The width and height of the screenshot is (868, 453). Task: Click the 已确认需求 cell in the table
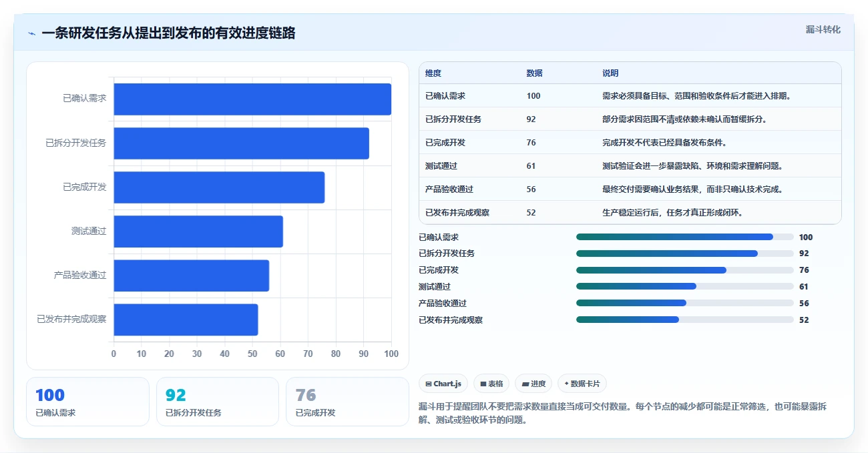445,96
